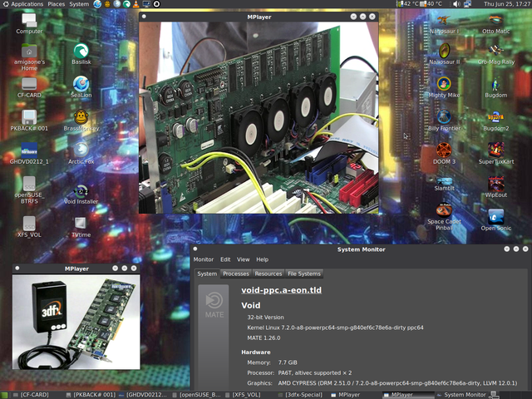532x399 pixels.
Task: Click the void-ppc.a-eon.tld hostname text
Action: (x=281, y=290)
